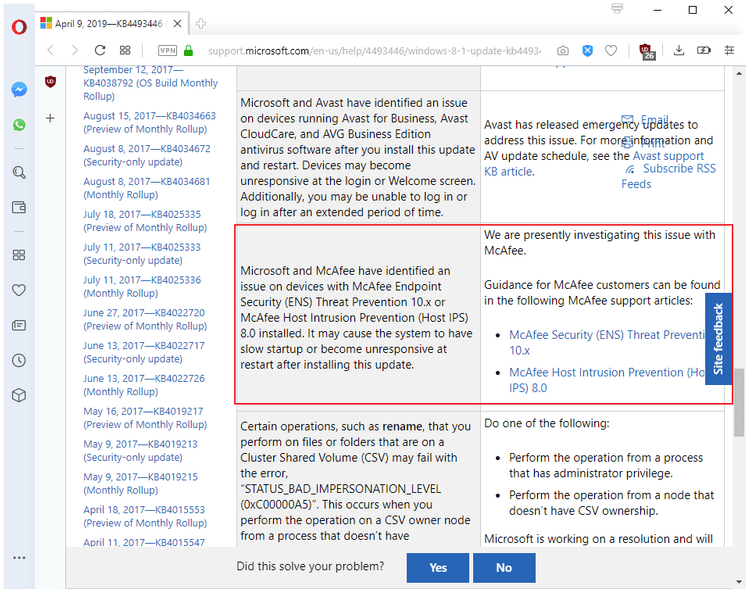Image resolution: width=750 pixels, height=594 pixels.
Task: Open McAfee Host Intrusion Prevention link
Action: [607, 380]
